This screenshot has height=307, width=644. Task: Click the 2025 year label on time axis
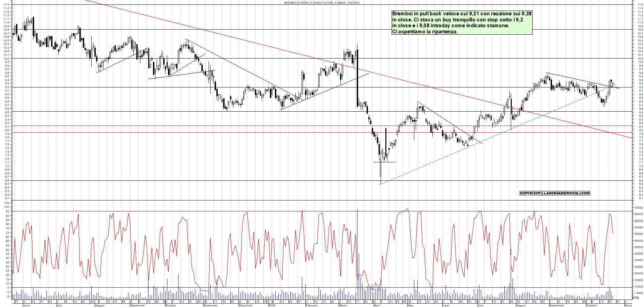point(272,305)
